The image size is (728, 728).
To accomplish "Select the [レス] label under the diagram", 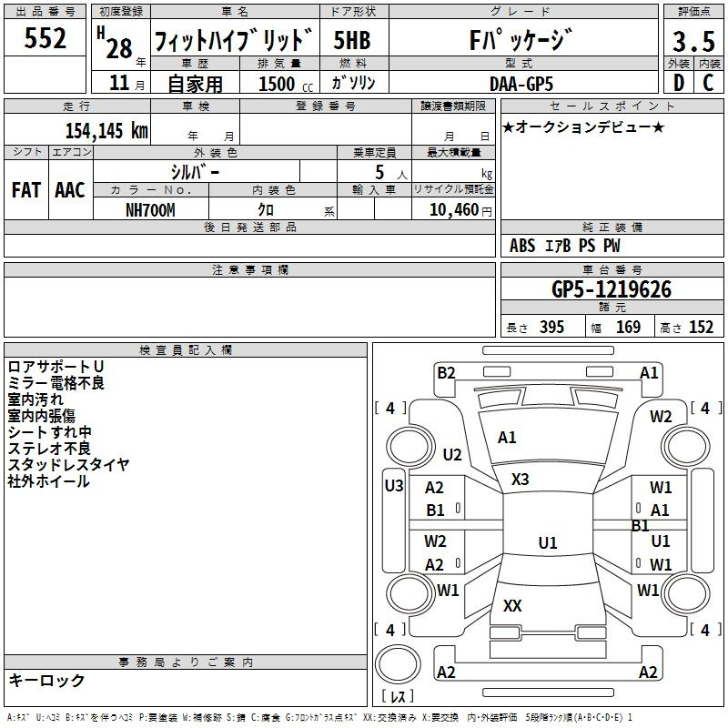I will click(398, 696).
